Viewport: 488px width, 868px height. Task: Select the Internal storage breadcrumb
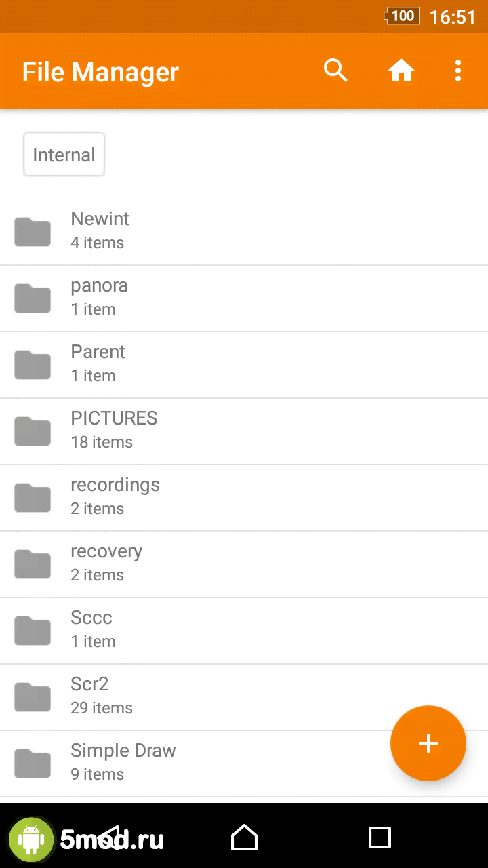64,155
